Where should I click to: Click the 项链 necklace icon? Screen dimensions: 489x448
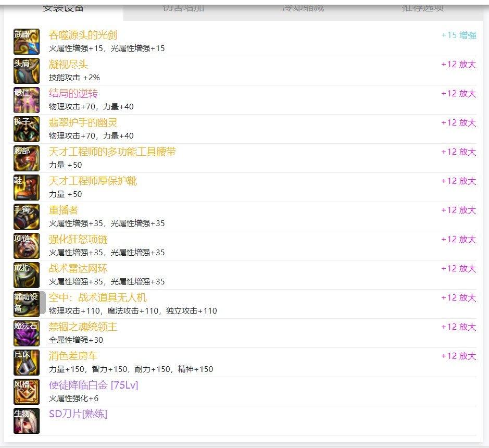(27, 246)
